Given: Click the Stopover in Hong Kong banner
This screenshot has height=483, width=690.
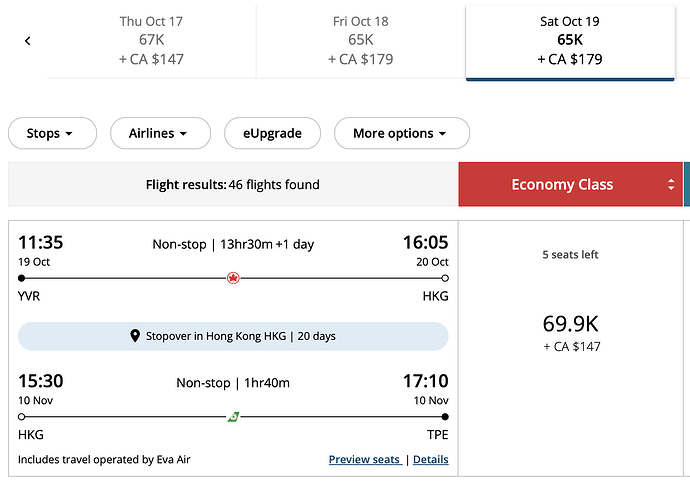Looking at the screenshot, I should tap(233, 336).
